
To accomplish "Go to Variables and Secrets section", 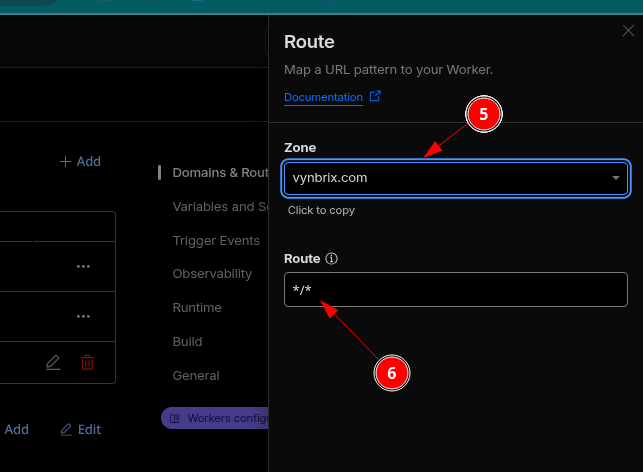I will click(219, 206).
